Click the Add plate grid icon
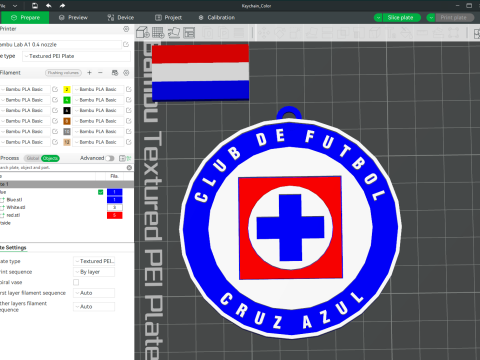Viewport: 480px width, 360px height. point(158,32)
